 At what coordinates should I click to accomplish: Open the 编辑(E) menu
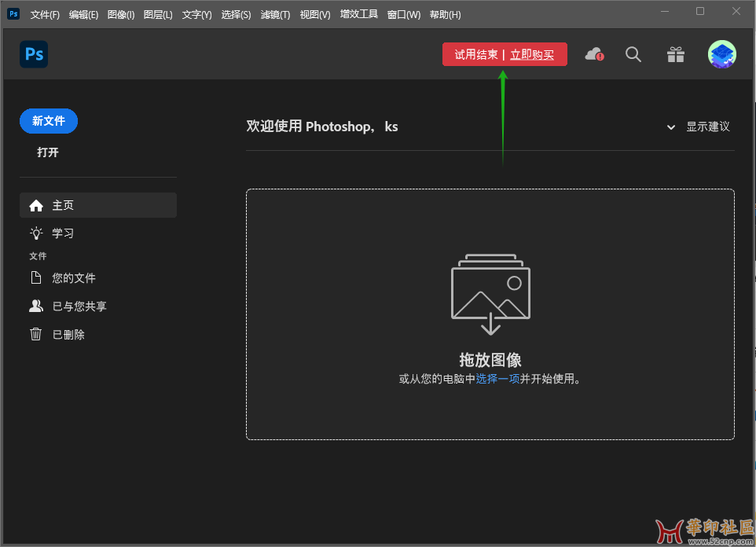pyautogui.click(x=83, y=14)
